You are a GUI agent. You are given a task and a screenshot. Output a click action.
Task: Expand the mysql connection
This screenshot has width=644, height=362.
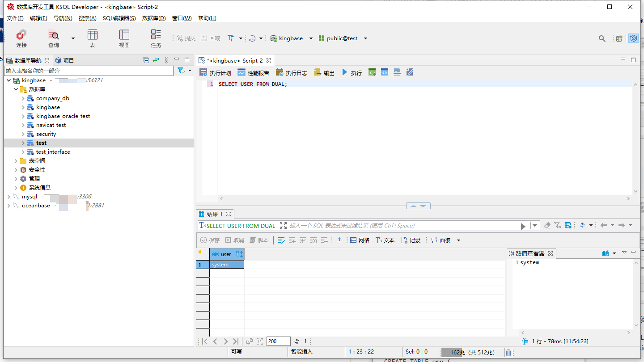coord(8,197)
